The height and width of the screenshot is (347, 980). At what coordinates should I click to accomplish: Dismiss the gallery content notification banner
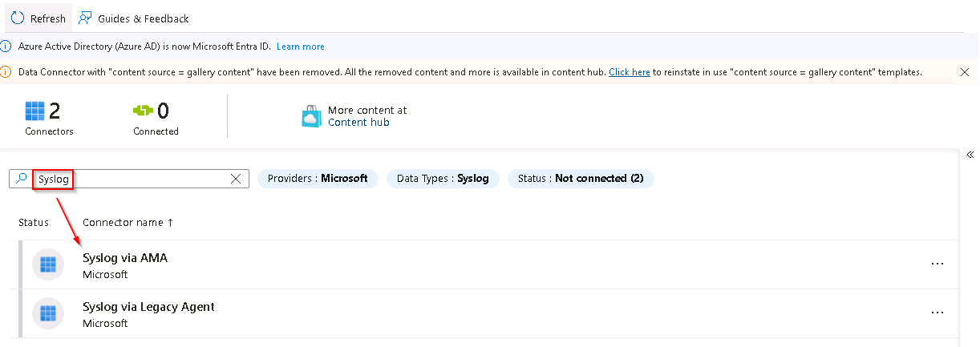[965, 72]
